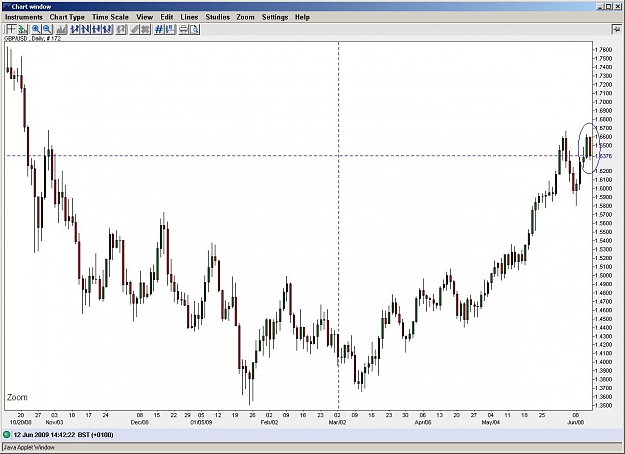Open the Edit menu
This screenshot has height=454, width=625.
(x=167, y=17)
